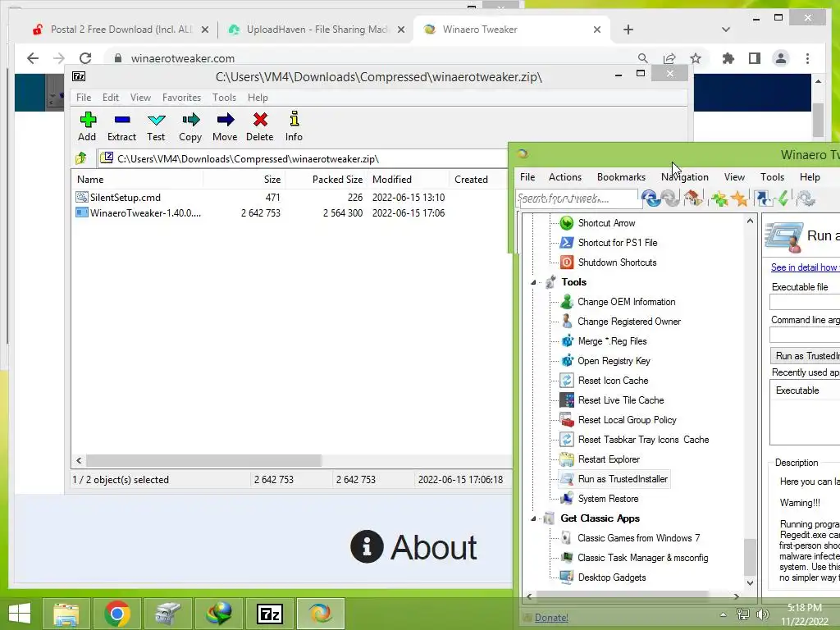Select Shutdown Shortcuts tree item
840x630 pixels.
(617, 262)
